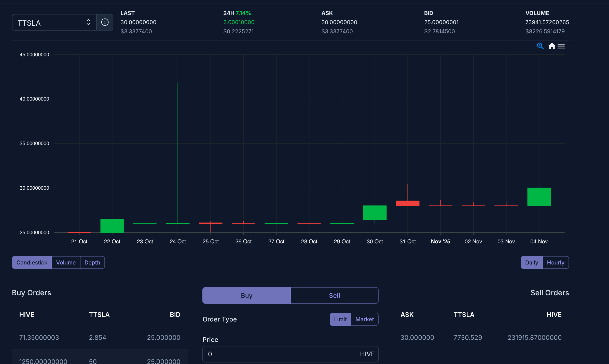This screenshot has height=364, width=609.
Task: Switch order type to Market
Action: [x=364, y=319]
